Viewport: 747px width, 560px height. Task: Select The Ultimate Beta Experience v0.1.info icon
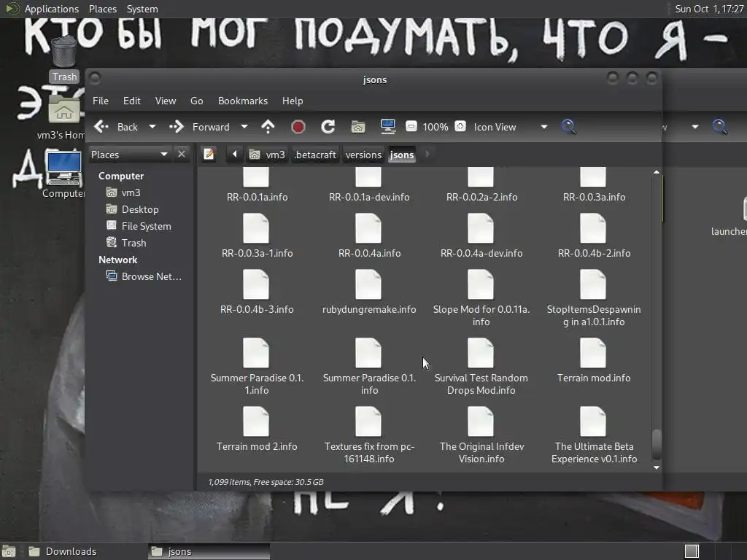[594, 421]
